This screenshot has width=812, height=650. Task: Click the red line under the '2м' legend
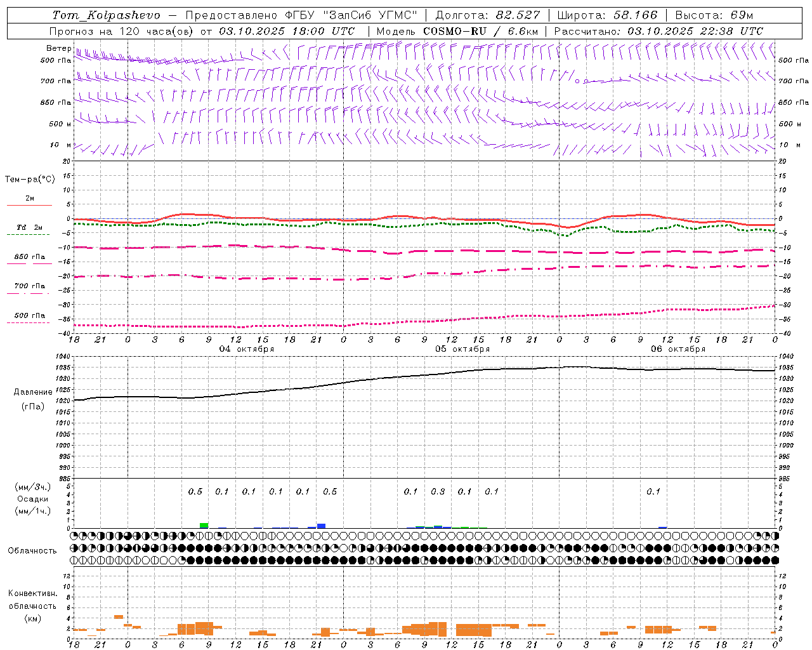click(29, 206)
